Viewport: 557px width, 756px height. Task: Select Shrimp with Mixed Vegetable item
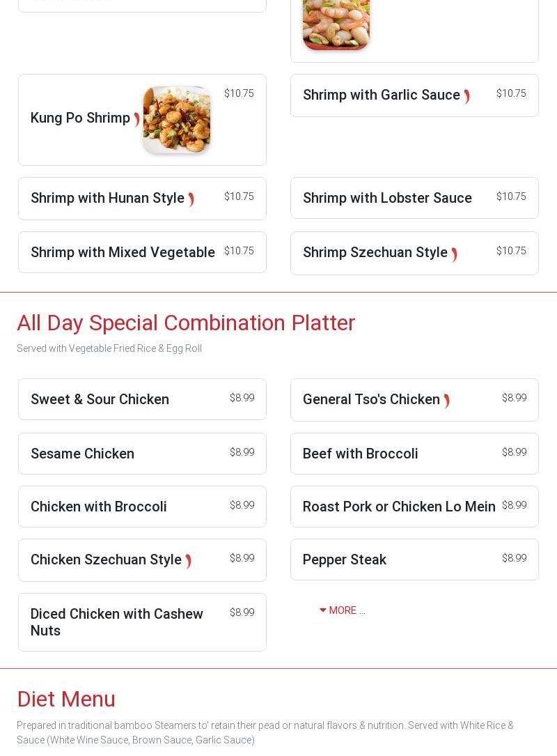click(123, 252)
